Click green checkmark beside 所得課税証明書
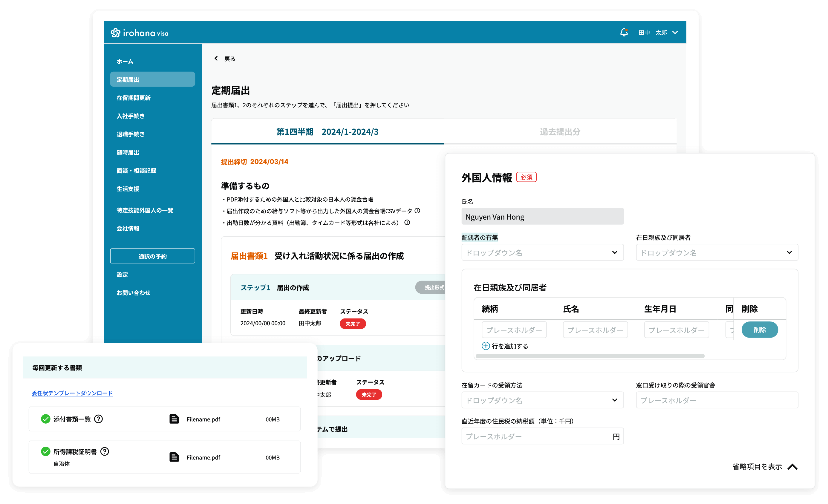This screenshot has height=504, width=828. (45, 451)
